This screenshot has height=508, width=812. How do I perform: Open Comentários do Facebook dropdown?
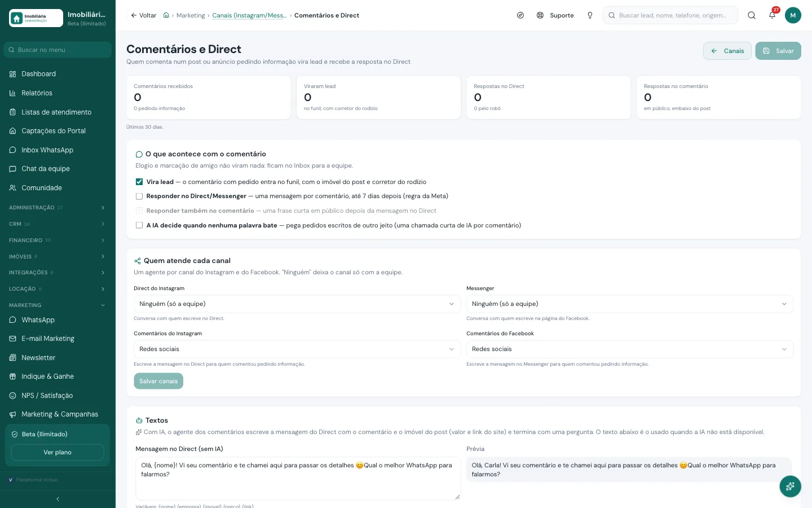630,349
